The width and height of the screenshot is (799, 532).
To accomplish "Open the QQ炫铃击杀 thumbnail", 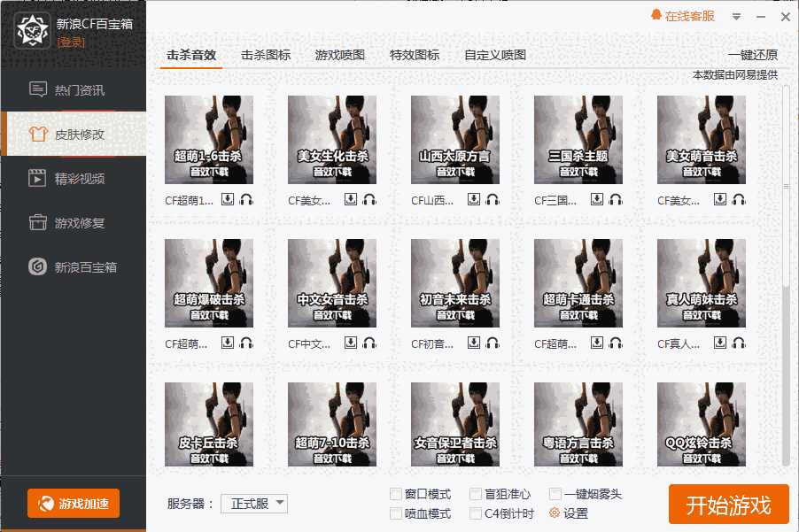I will pos(702,425).
